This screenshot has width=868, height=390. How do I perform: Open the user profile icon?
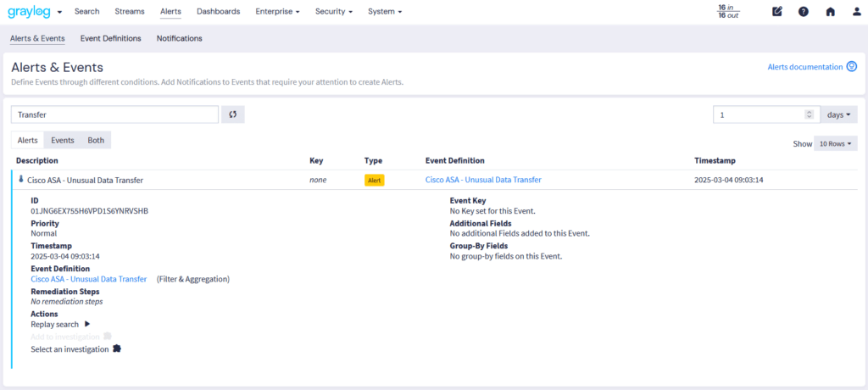[856, 12]
